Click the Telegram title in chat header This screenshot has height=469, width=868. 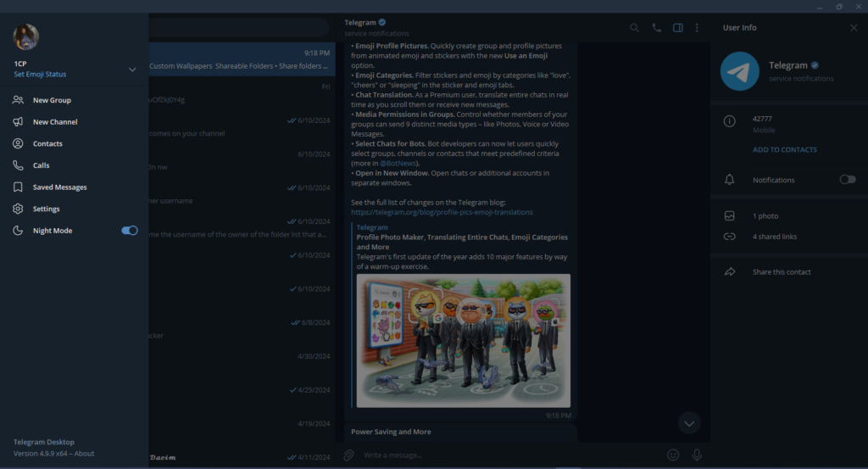(x=359, y=22)
